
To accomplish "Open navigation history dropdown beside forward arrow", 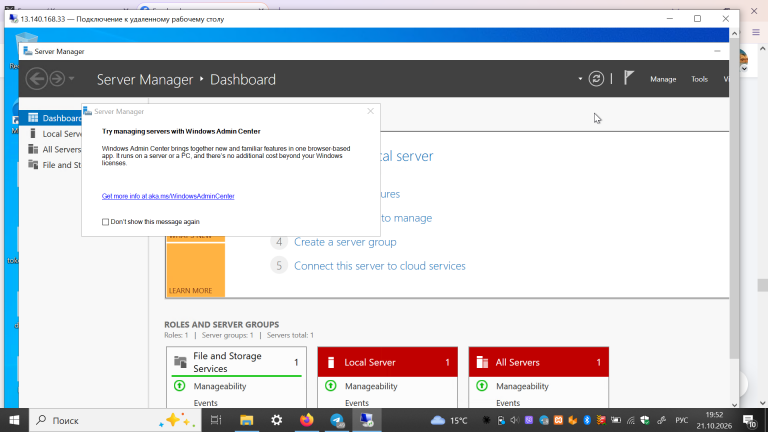I will [72, 78].
